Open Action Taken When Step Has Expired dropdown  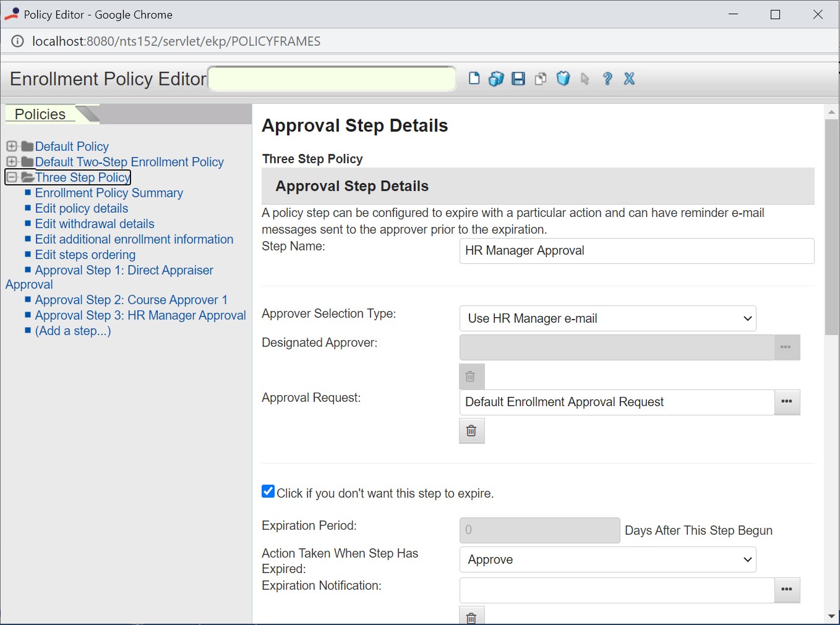[x=607, y=559]
